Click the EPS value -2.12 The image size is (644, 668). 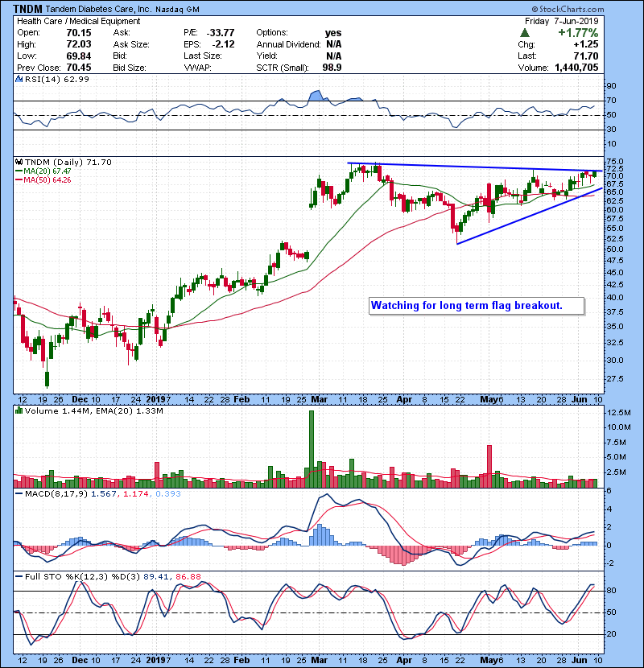[x=223, y=44]
